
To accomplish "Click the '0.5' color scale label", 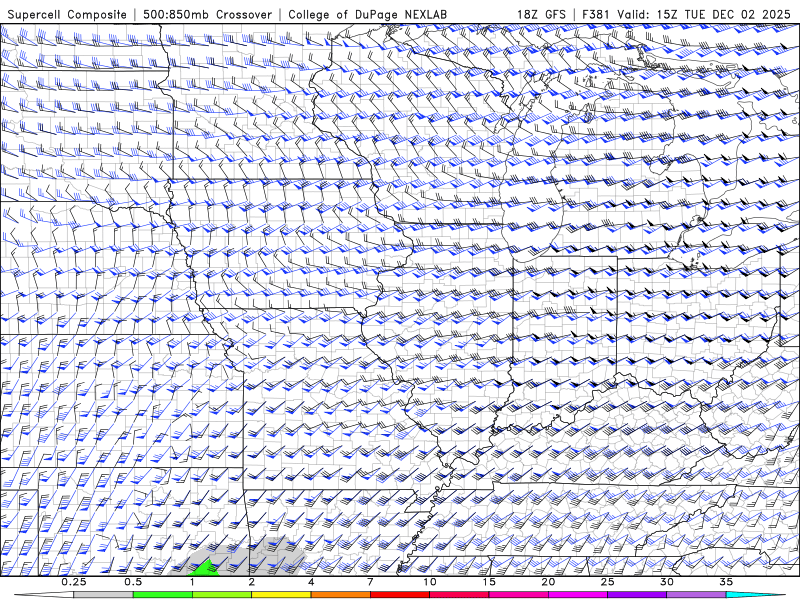I will click(133, 582).
